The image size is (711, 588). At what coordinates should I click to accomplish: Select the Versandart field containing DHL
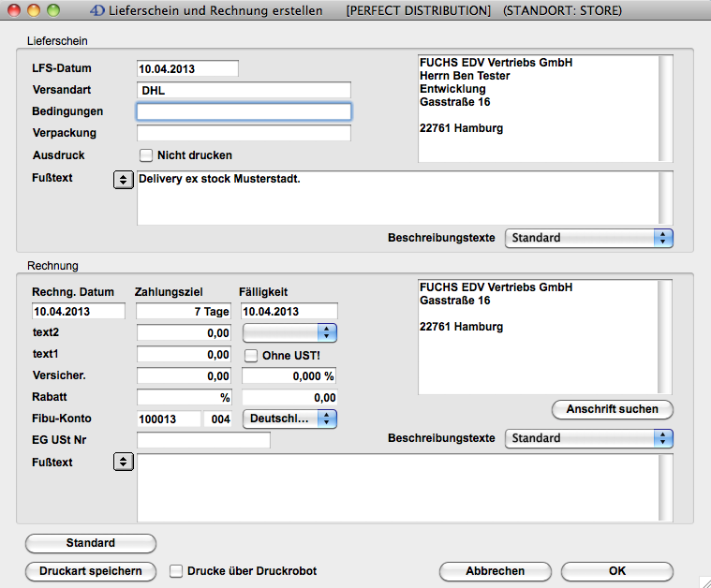(244, 91)
